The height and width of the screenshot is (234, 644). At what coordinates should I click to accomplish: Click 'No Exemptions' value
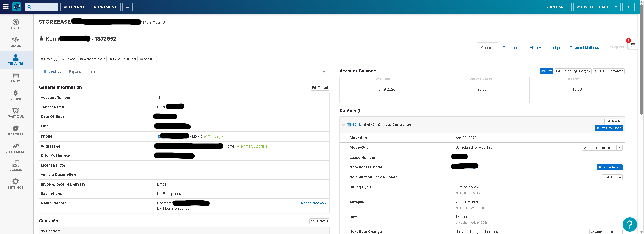click(x=169, y=194)
